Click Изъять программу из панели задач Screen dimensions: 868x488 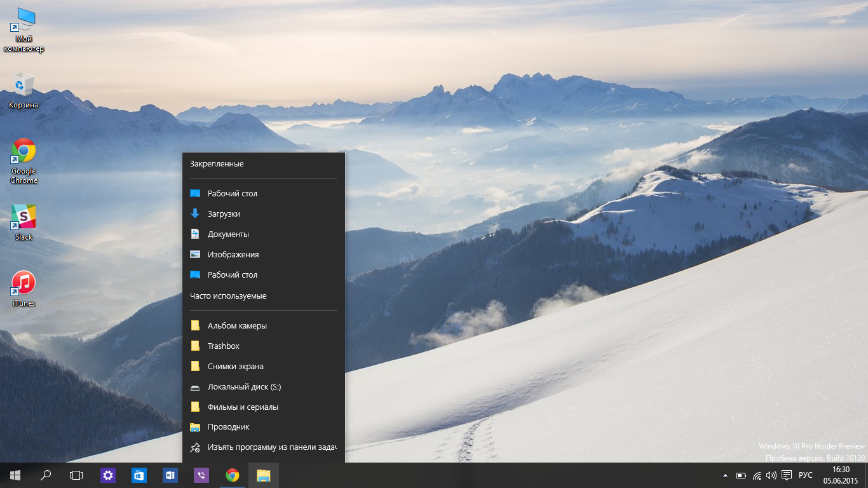click(271, 447)
